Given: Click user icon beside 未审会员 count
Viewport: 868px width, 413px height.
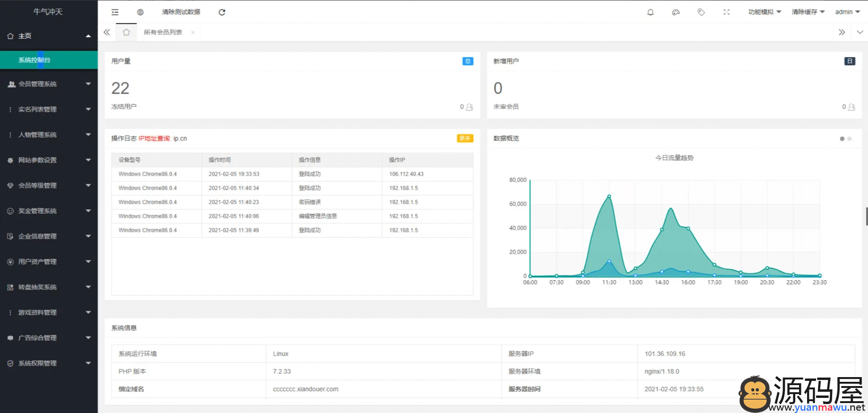Looking at the screenshot, I should pyautogui.click(x=851, y=107).
